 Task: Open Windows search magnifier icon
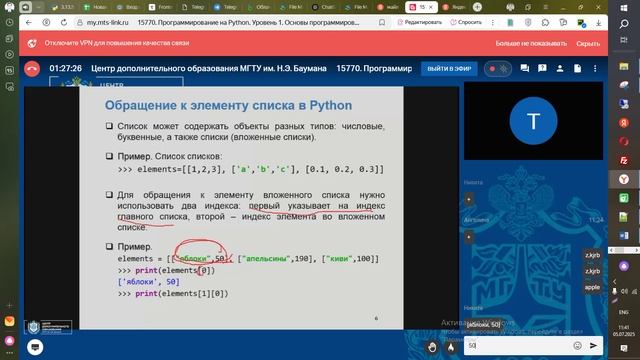[x=624, y=24]
